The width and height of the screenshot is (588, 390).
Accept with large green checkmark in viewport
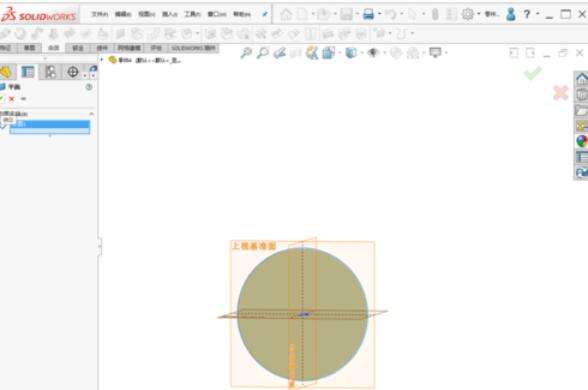coord(532,73)
